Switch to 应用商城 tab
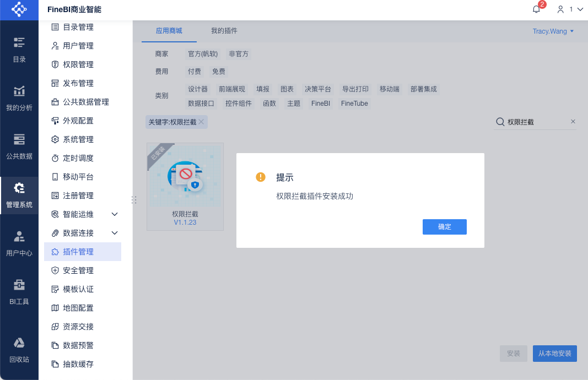Screen dimensions: 588x380 (x=169, y=31)
